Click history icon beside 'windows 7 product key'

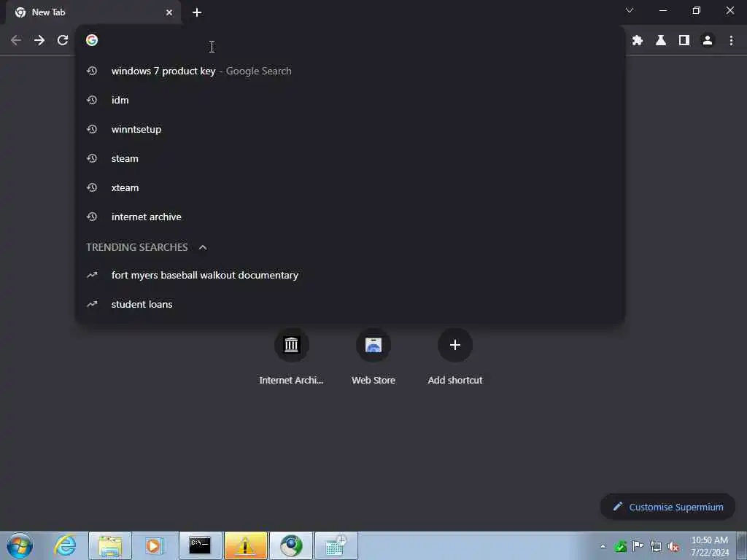click(92, 71)
